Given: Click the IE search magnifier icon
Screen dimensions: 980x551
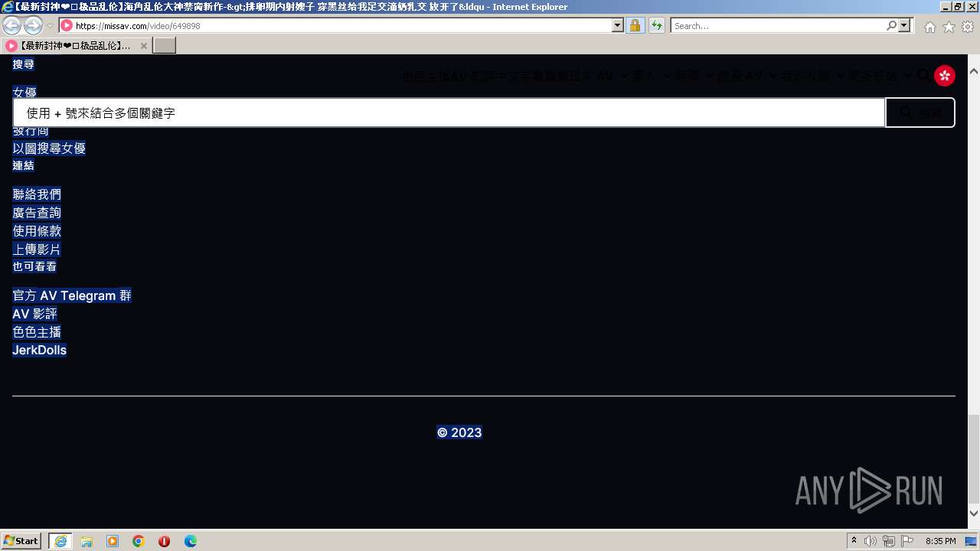Looking at the screenshot, I should tap(892, 25).
